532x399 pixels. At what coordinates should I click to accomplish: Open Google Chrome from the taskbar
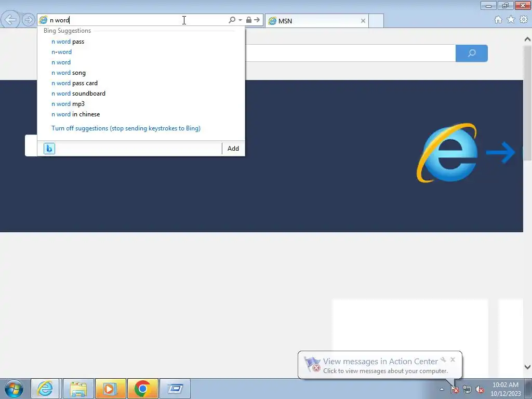click(142, 389)
